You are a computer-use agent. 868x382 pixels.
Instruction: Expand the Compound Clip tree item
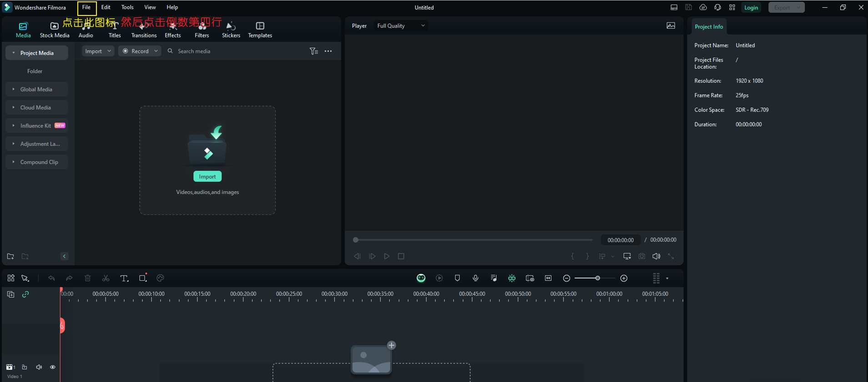click(14, 162)
